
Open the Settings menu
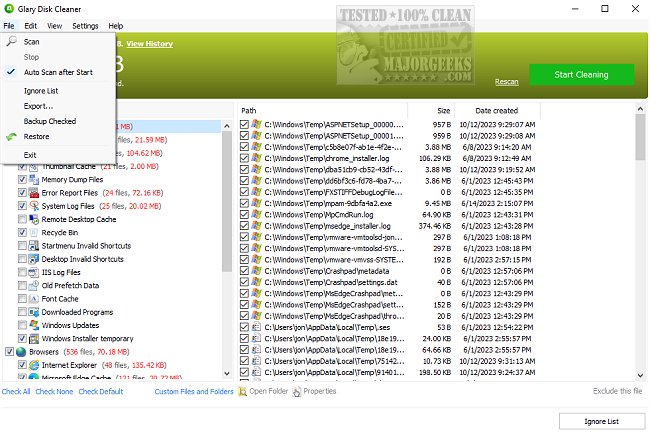point(85,26)
